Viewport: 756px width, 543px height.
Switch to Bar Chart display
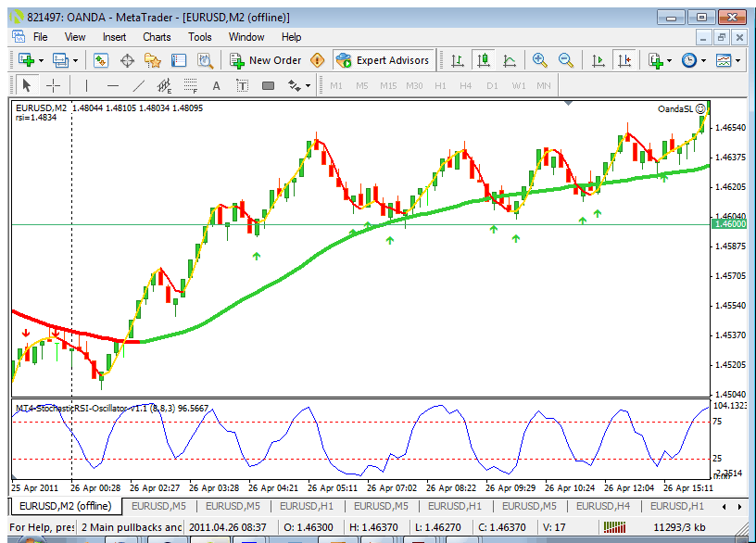coord(457,60)
